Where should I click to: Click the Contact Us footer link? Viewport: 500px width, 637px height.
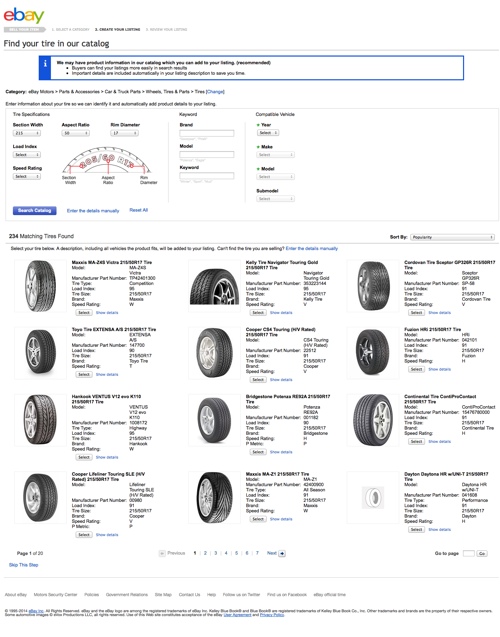(x=189, y=595)
